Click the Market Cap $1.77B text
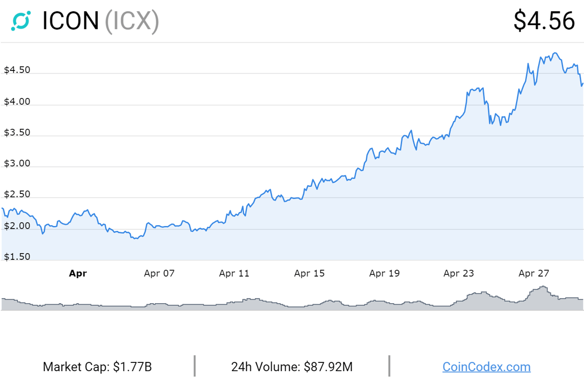The width and height of the screenshot is (584, 392). 97,366
